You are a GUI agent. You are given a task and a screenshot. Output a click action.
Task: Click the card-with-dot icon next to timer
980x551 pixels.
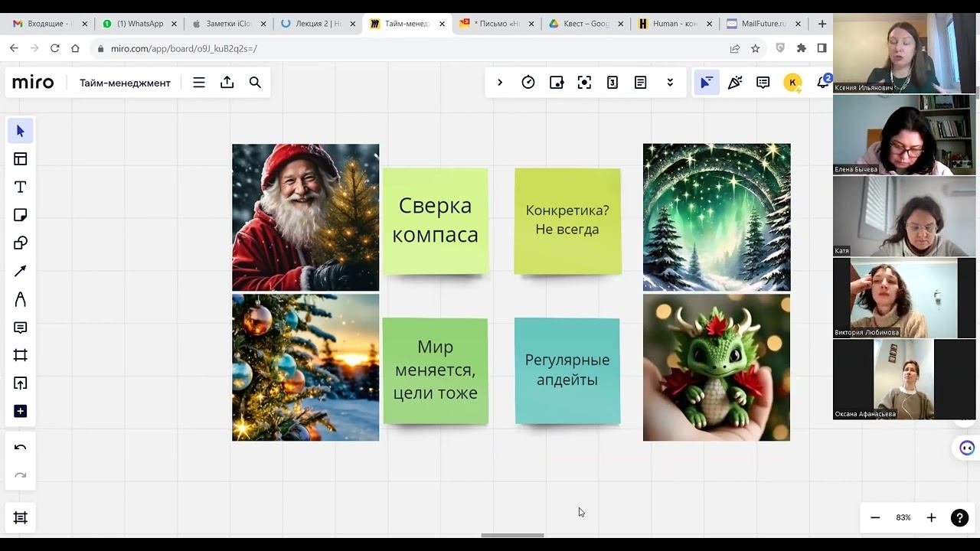click(557, 83)
